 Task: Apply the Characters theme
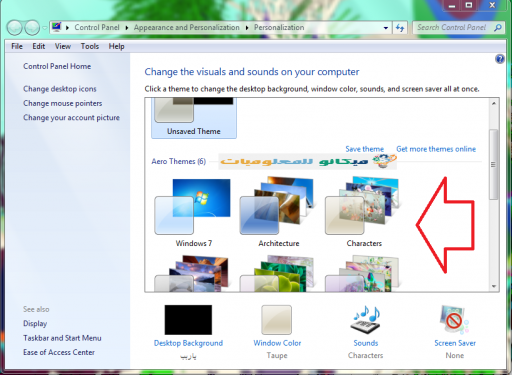point(364,213)
